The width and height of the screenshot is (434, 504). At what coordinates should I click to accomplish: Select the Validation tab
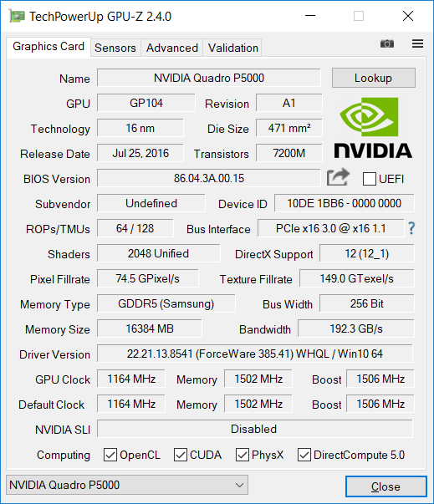[x=233, y=48]
